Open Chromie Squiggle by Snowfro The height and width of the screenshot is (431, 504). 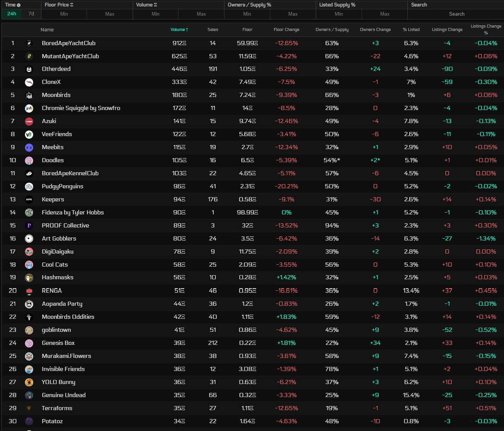click(x=81, y=108)
